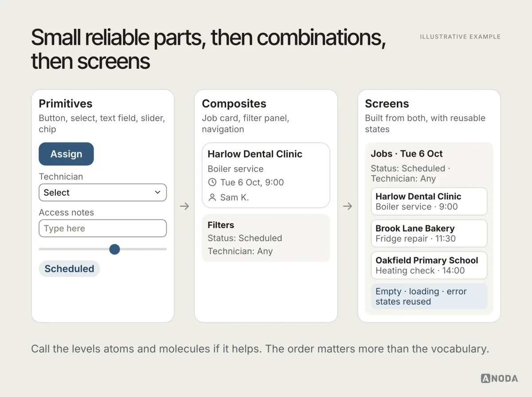Click the Primitives card title

point(66,104)
